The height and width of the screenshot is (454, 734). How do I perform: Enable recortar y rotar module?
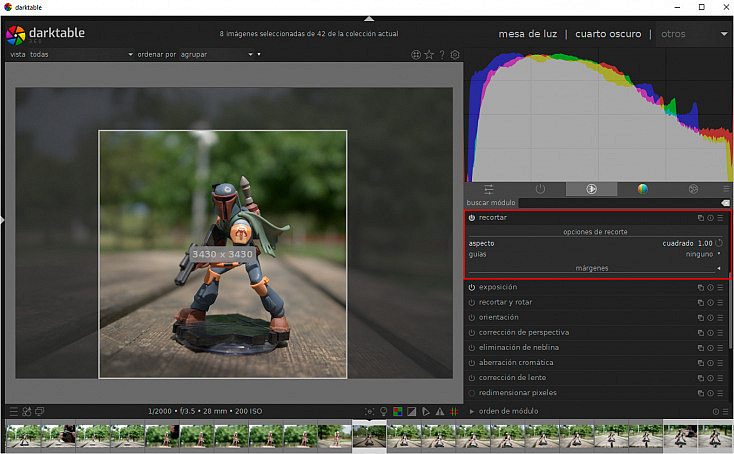click(x=472, y=303)
